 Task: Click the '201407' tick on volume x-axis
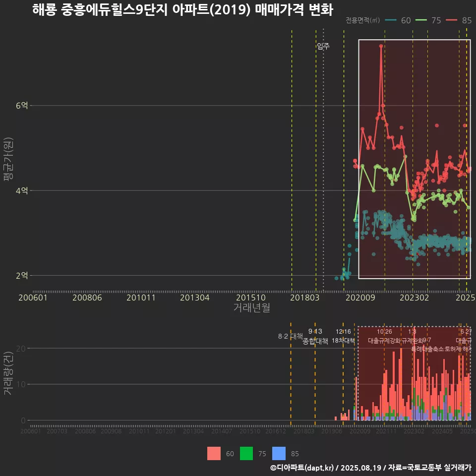[x=222, y=431]
